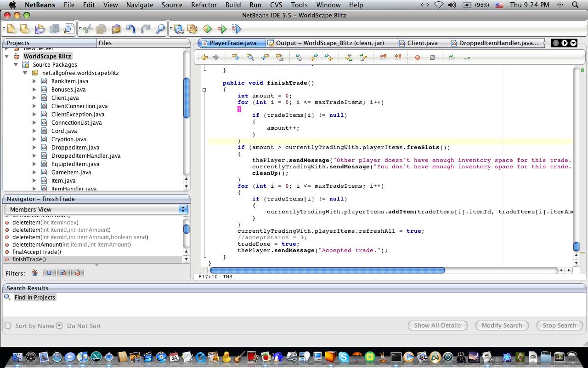Expand the BankItem.java tree node
The width and height of the screenshot is (588, 368).
pos(34,81)
